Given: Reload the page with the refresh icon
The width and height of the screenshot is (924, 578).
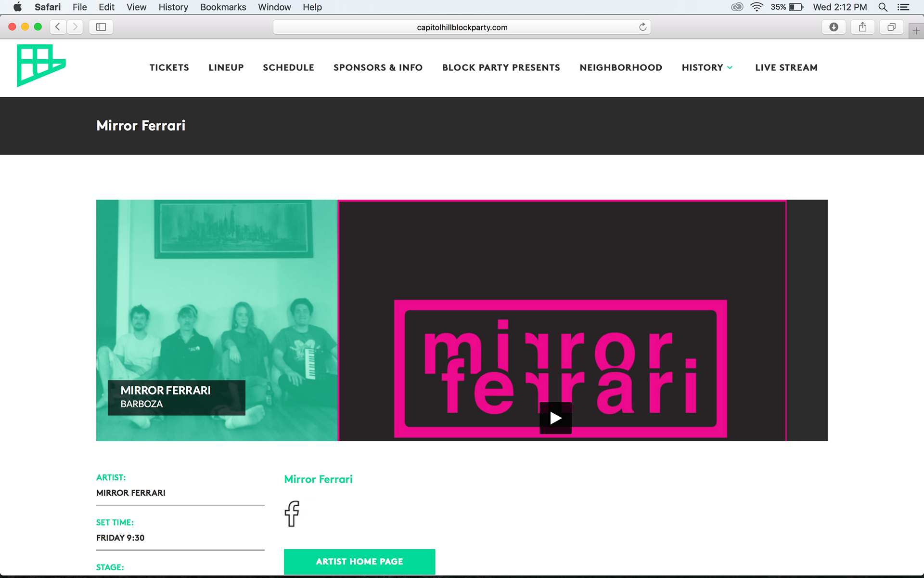Looking at the screenshot, I should (x=642, y=27).
